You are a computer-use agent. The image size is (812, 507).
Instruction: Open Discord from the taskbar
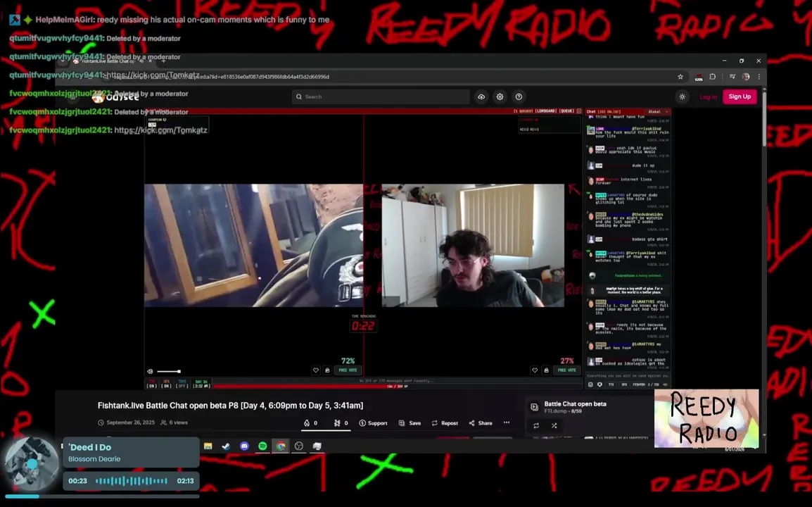244,446
